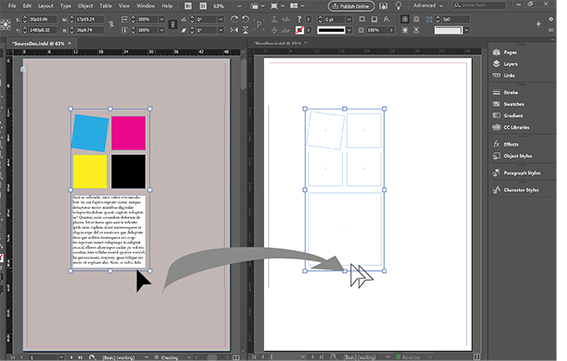Toggle constrain proportions for scaling
This screenshot has height=361, width=567.
click(x=173, y=25)
